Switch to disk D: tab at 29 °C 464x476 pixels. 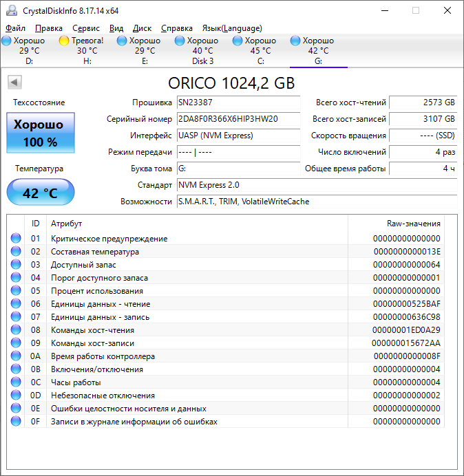(x=29, y=51)
